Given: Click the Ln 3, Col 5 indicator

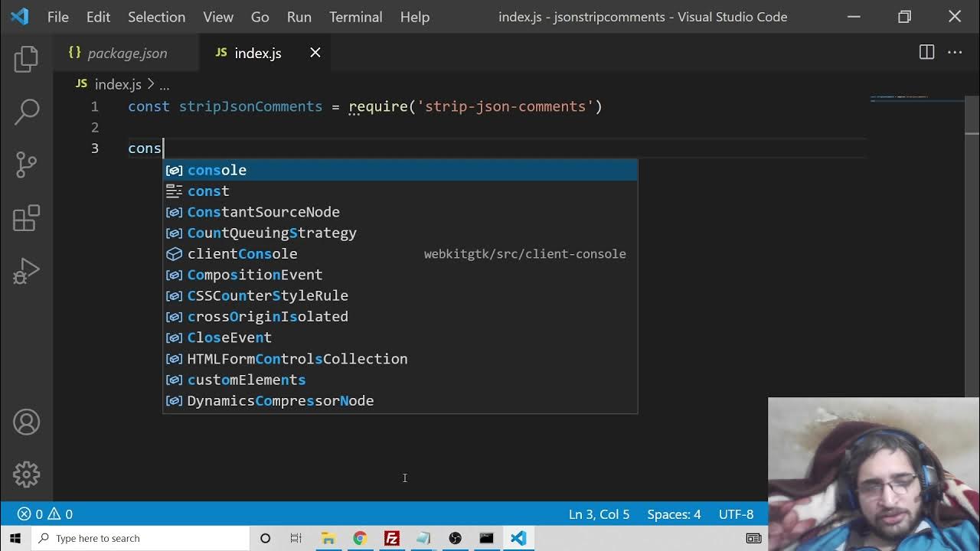Looking at the screenshot, I should (x=599, y=514).
